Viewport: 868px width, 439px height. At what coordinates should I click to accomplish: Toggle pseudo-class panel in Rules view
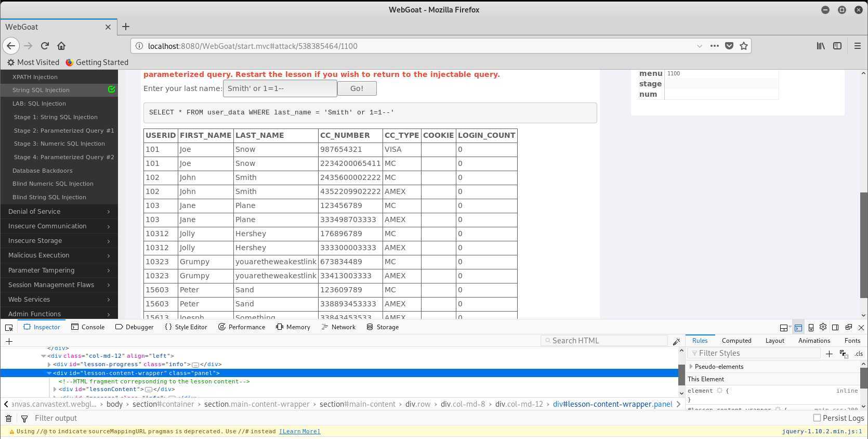click(x=844, y=354)
